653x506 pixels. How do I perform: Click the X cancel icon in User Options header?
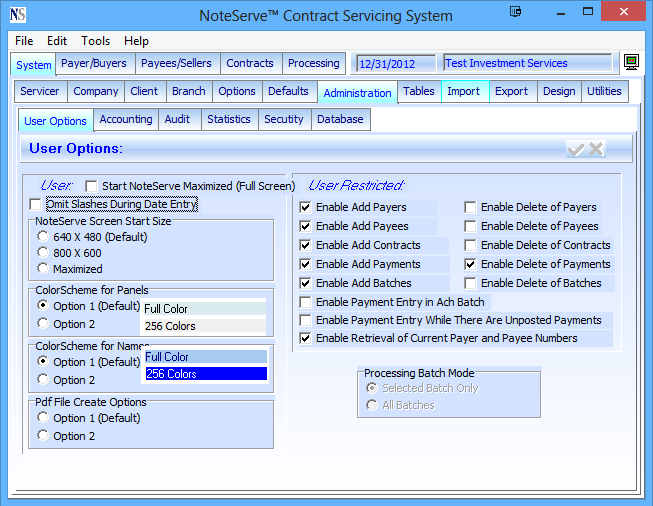pyautogui.click(x=597, y=149)
